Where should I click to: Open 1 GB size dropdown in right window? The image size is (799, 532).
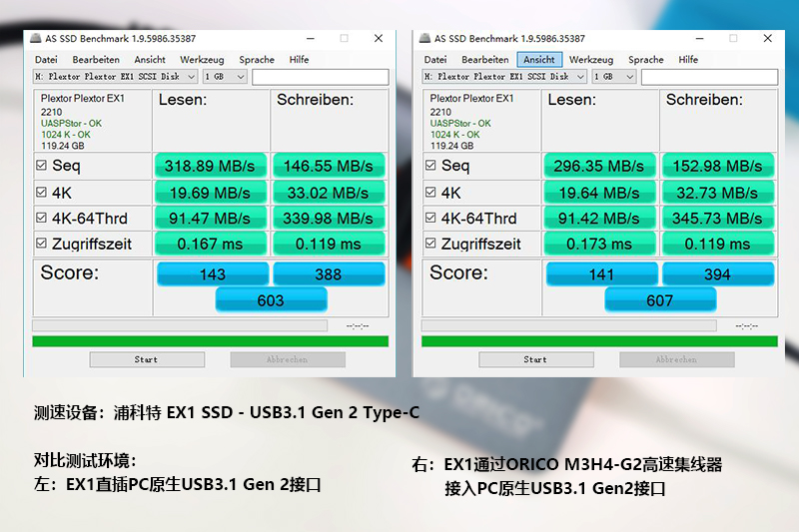tap(614, 77)
